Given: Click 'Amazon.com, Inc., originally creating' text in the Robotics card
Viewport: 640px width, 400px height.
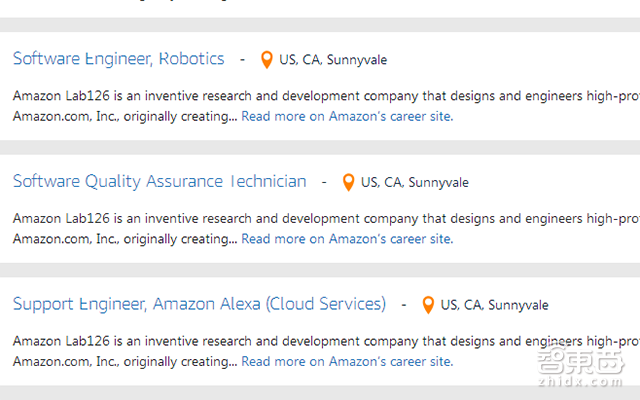Looking at the screenshot, I should [x=125, y=116].
